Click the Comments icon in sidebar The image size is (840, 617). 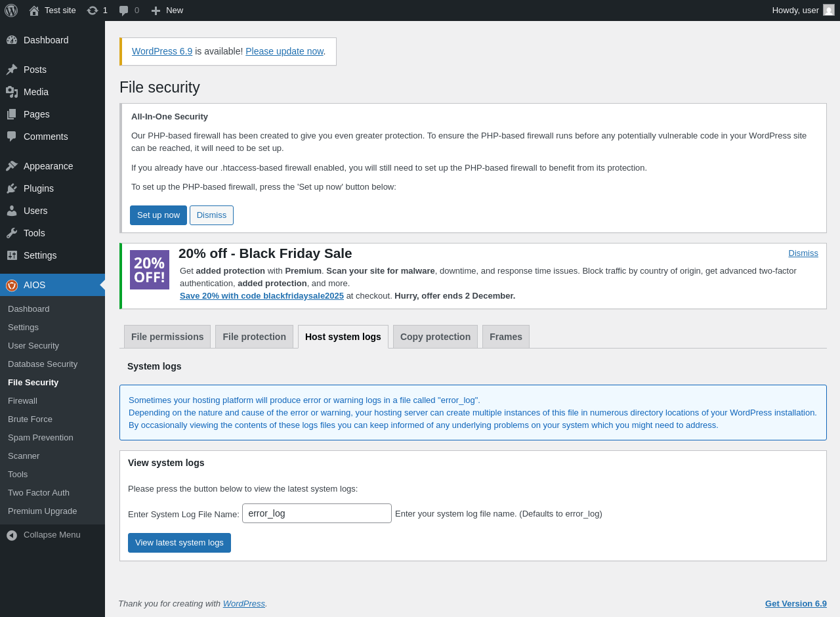coord(12,137)
